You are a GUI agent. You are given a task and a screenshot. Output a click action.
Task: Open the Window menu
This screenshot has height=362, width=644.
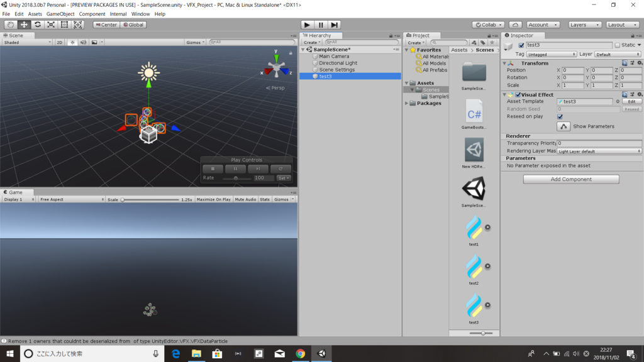click(x=140, y=14)
